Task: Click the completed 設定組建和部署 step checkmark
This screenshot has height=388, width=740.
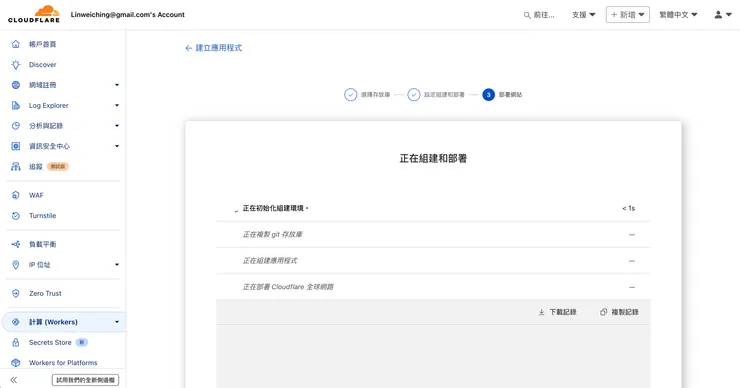Action: (413, 94)
